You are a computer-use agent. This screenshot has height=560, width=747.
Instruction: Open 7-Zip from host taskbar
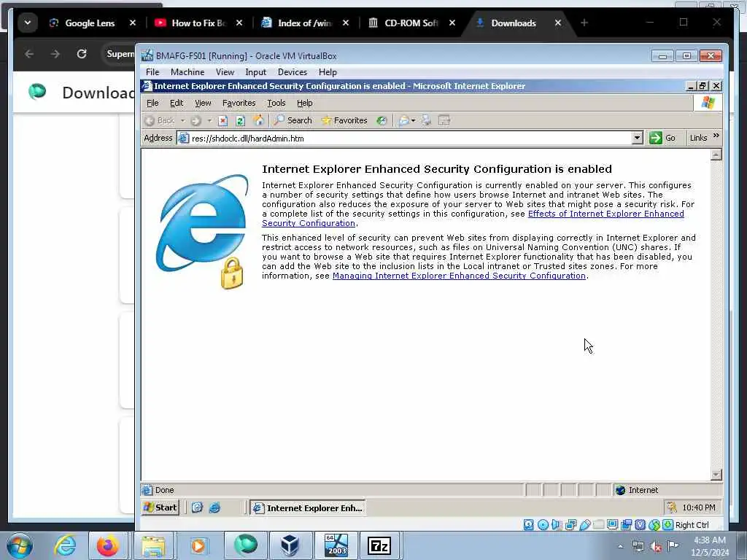(x=379, y=545)
